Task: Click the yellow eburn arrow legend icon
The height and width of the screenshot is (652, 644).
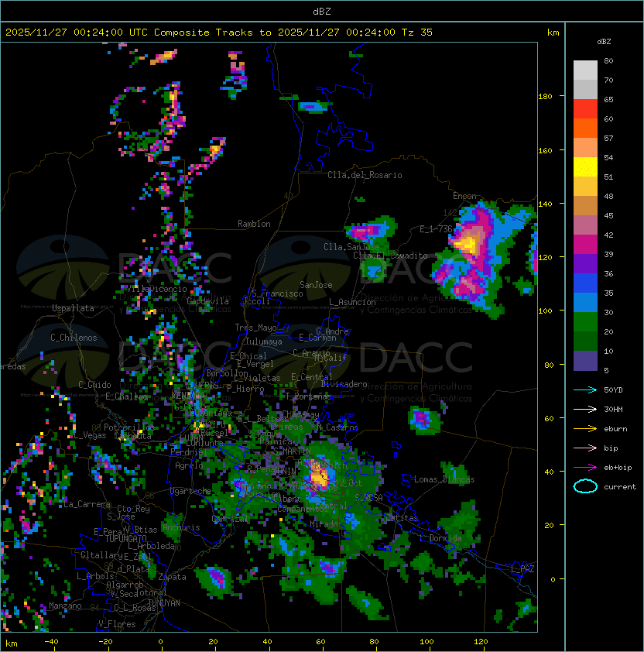Action: click(x=585, y=429)
